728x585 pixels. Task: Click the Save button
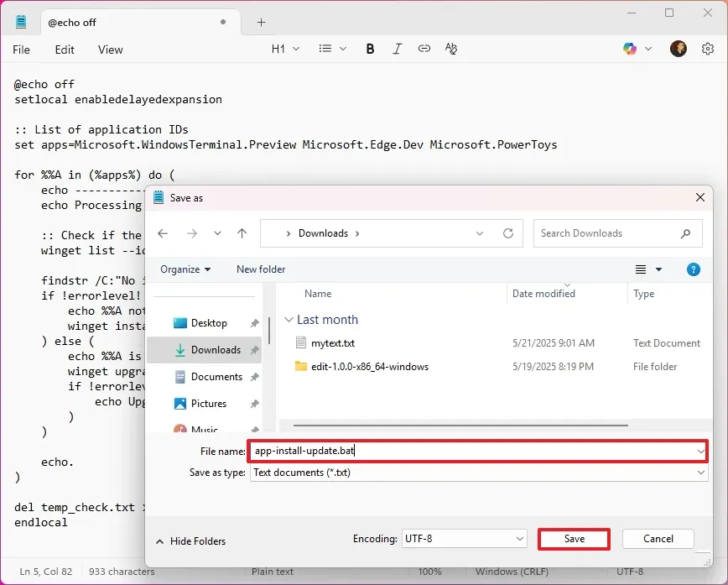point(574,539)
